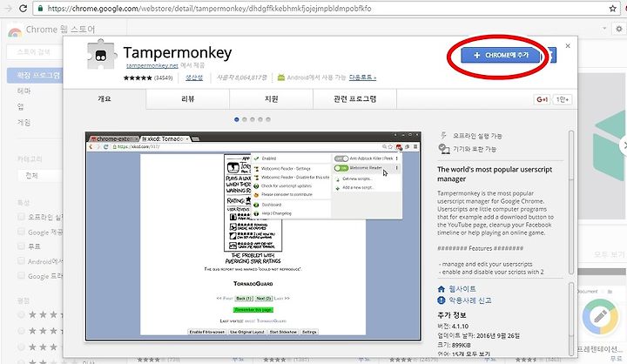This screenshot has width=627, height=364.
Task: Click the description panel scrollbar
Action: point(571,202)
